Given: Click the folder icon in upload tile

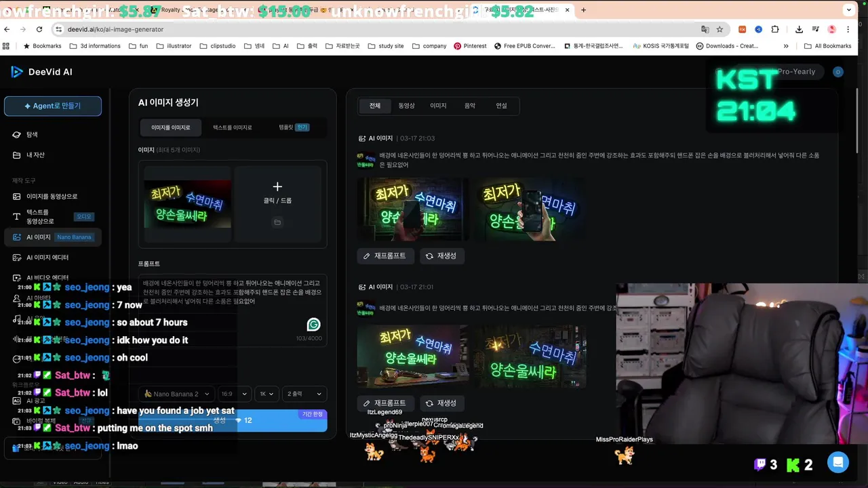Looking at the screenshot, I should pos(277,222).
